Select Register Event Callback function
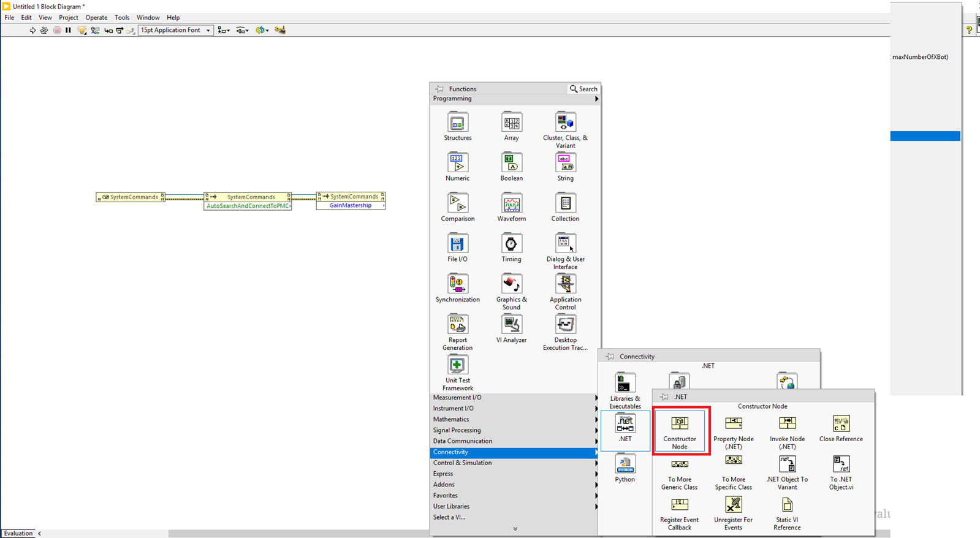The height and width of the screenshot is (538, 980). pyautogui.click(x=679, y=512)
